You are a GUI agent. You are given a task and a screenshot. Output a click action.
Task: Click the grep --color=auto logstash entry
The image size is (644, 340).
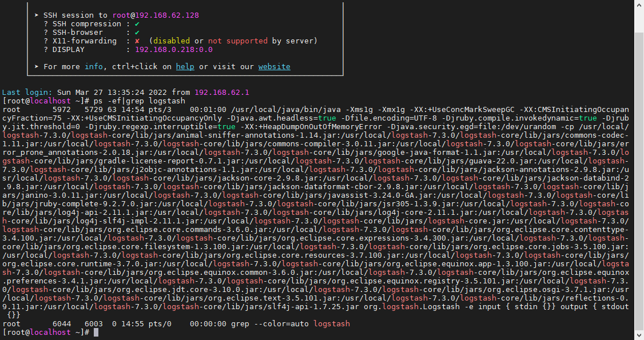[x=290, y=324]
